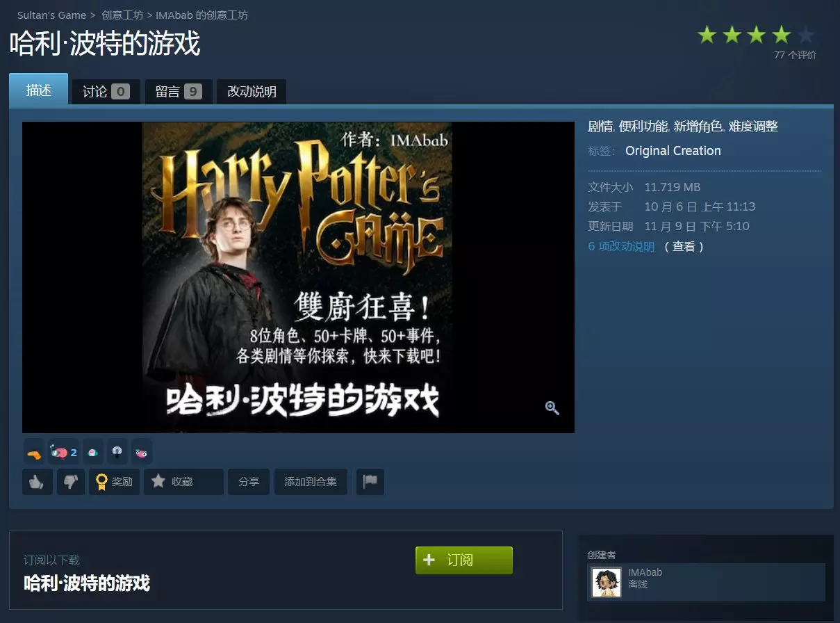Switch to the 描述 tab
The image size is (840, 623).
39,90
